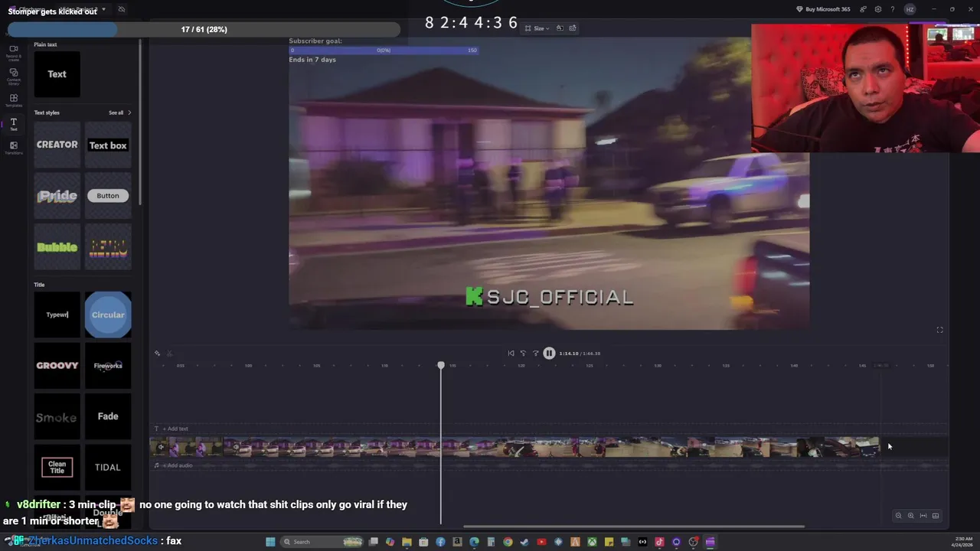Open the Xbox app from the taskbar
Image resolution: width=980 pixels, height=551 pixels.
592,542
